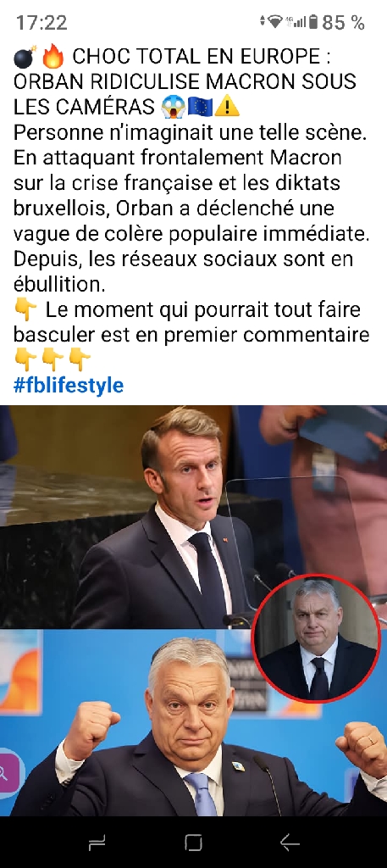Tap the screaming face emoji
The image size is (387, 868).
[x=173, y=107]
